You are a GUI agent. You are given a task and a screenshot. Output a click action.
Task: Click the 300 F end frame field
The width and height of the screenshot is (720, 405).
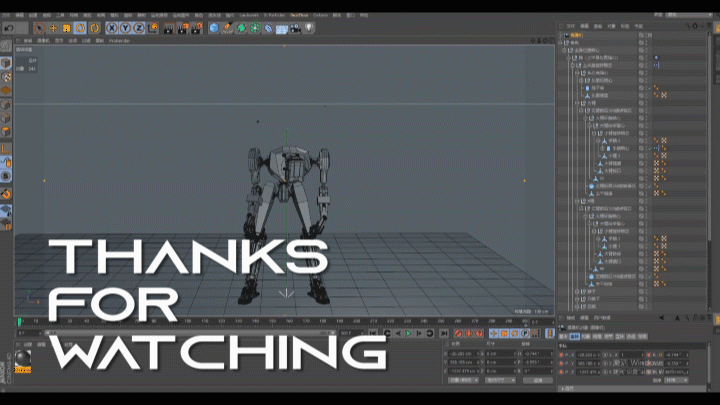point(350,333)
